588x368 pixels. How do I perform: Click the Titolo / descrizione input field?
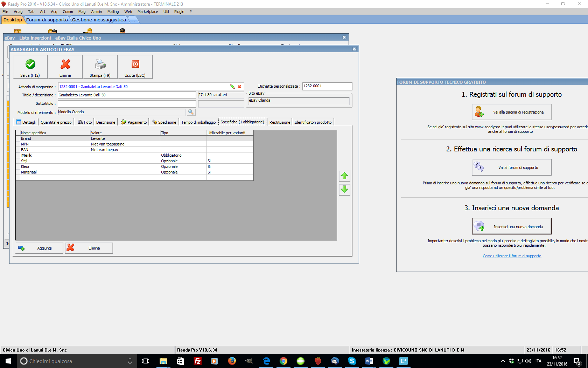pos(127,95)
